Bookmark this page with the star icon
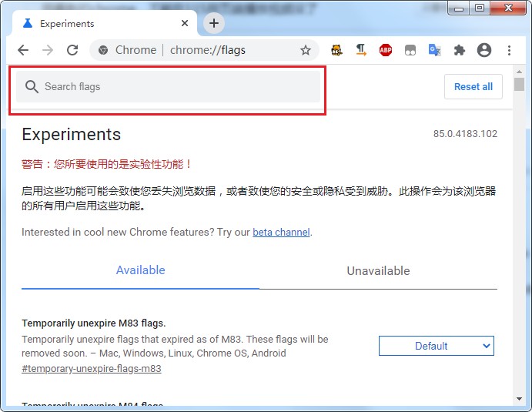Viewport: 532px width, 412px height. pyautogui.click(x=306, y=50)
